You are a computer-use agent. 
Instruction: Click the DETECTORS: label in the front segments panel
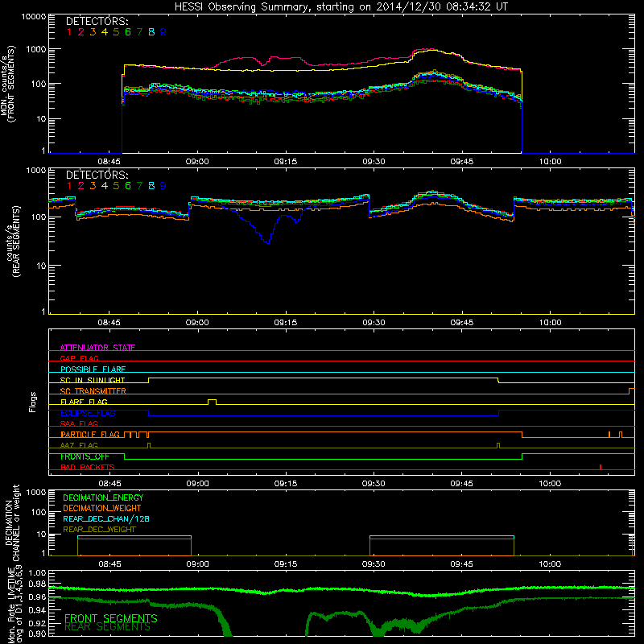point(97,21)
